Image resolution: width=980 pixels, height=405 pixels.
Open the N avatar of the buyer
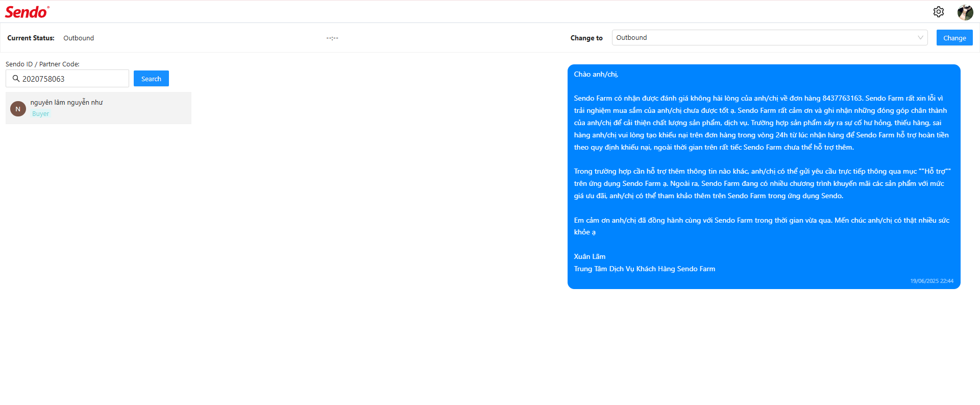coord(18,109)
